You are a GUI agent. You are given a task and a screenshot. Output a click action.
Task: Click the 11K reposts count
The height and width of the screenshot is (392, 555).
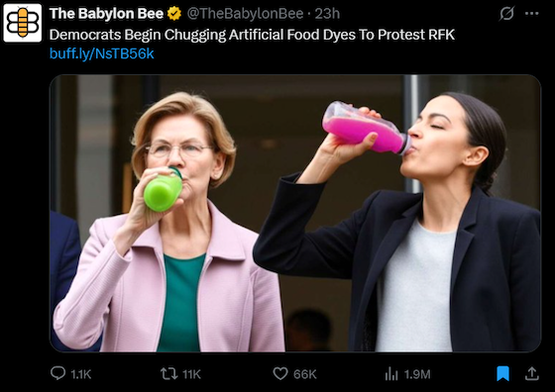coord(191,374)
